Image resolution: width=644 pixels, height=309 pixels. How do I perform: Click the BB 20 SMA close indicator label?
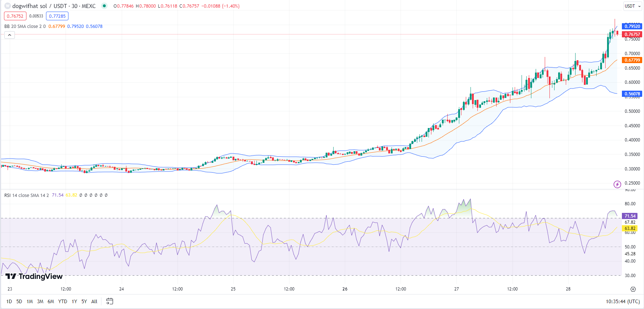pyautogui.click(x=25, y=26)
